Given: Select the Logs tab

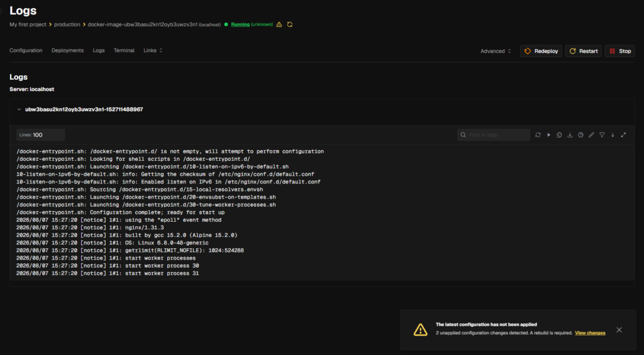Looking at the screenshot, I should click(99, 50).
